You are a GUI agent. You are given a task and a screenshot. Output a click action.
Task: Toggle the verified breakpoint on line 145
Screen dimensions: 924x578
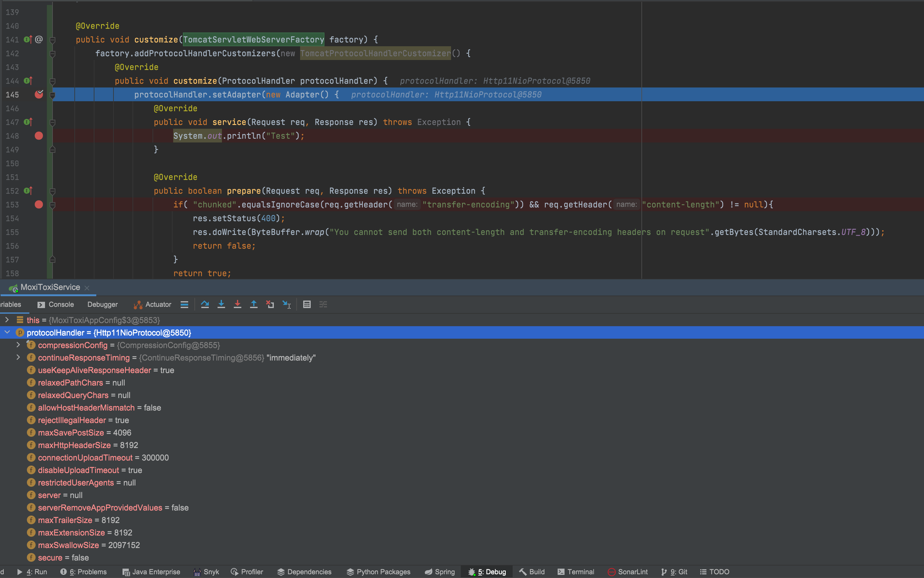tap(39, 94)
